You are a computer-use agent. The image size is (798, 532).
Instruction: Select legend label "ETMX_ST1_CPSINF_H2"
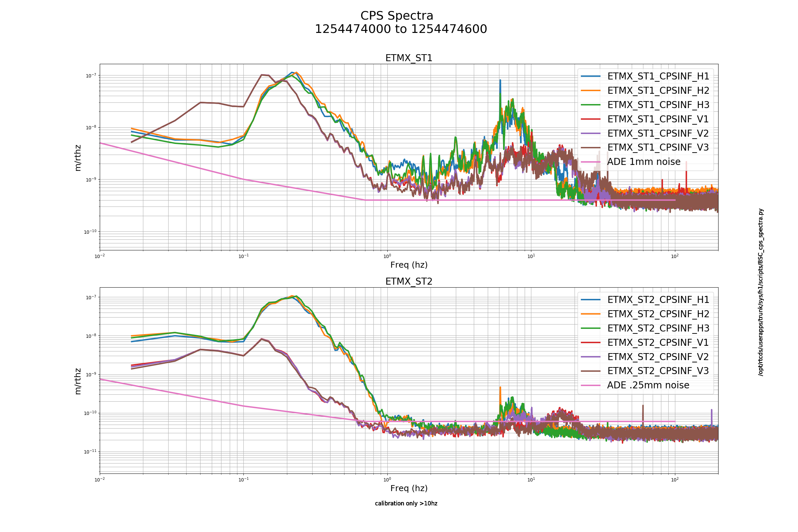tap(658, 90)
